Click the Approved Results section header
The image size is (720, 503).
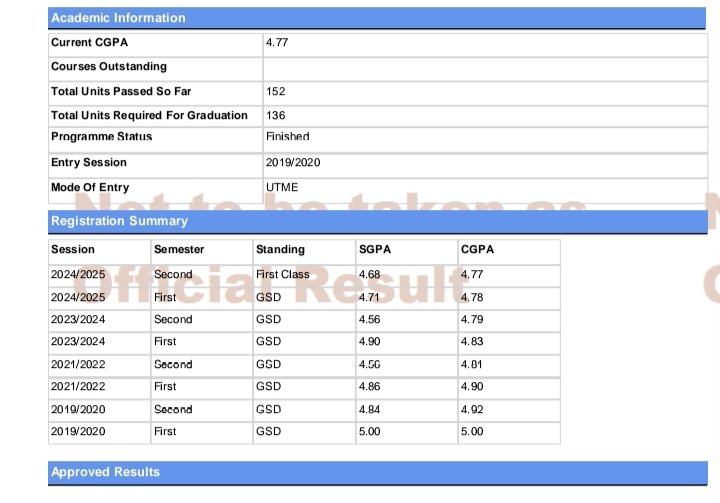coord(378,473)
